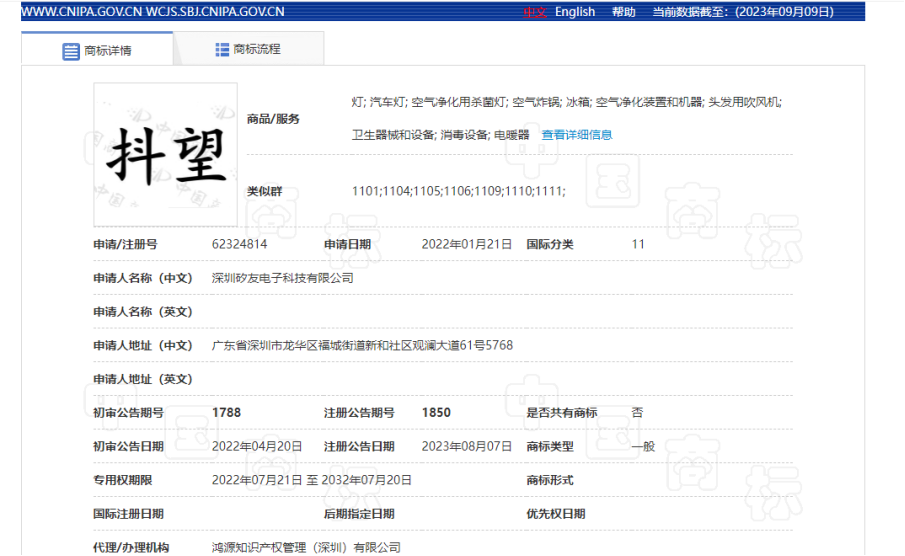Viewport: 905px width, 556px height.
Task: Click agency name 鸿源知识产权管理（深圳）有限公司
Action: [x=306, y=547]
